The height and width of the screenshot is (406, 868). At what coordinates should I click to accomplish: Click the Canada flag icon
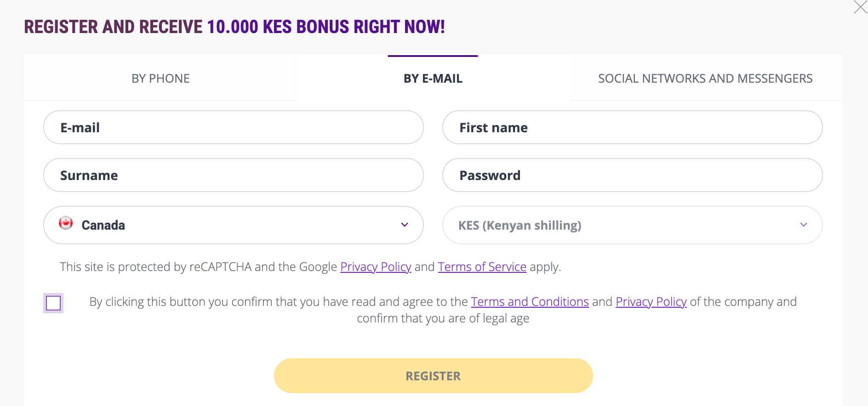point(66,223)
